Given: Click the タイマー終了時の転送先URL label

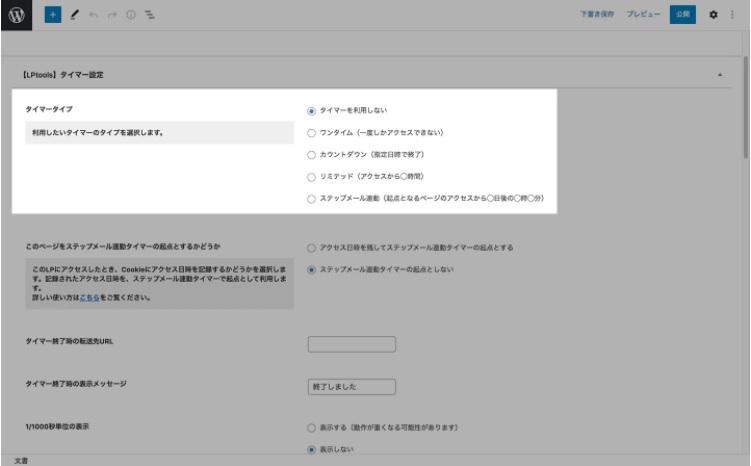Looking at the screenshot, I should (69, 341).
